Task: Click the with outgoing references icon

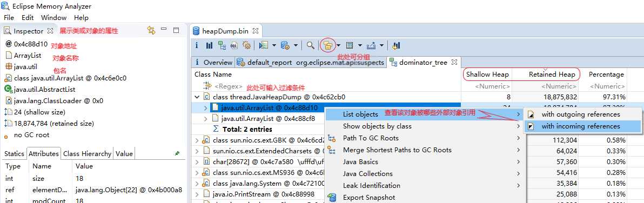Action: click(531, 114)
